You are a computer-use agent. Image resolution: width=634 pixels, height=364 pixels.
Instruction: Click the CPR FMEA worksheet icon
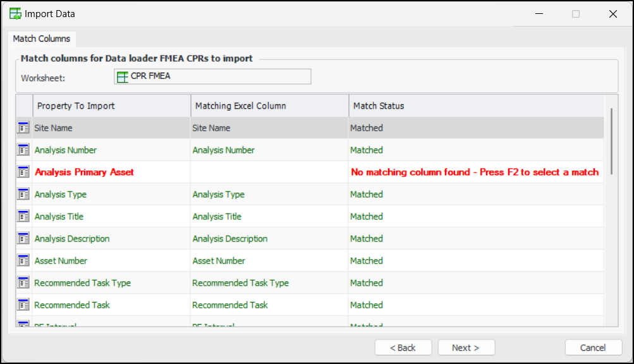[x=123, y=76]
